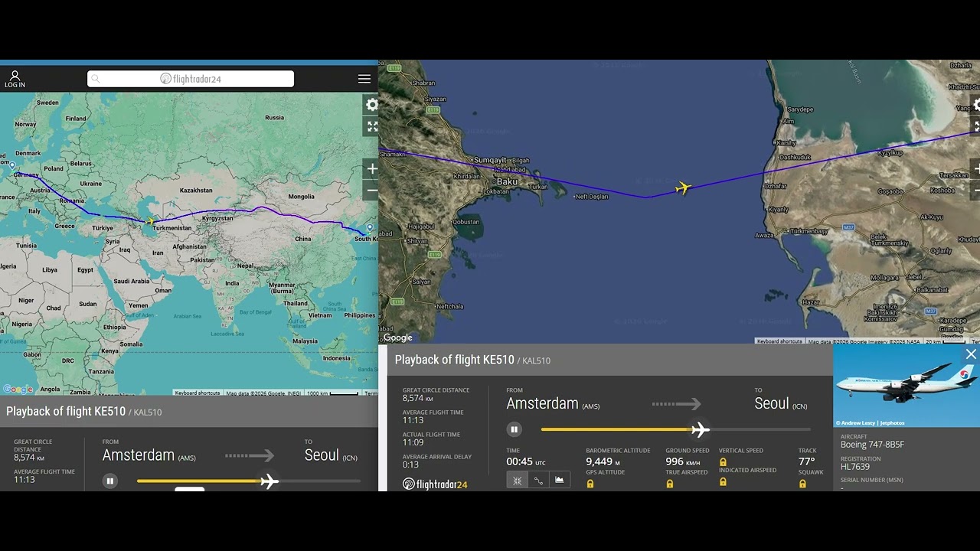Click the Mongolia label on left map
The height and width of the screenshot is (551, 980).
tap(302, 197)
